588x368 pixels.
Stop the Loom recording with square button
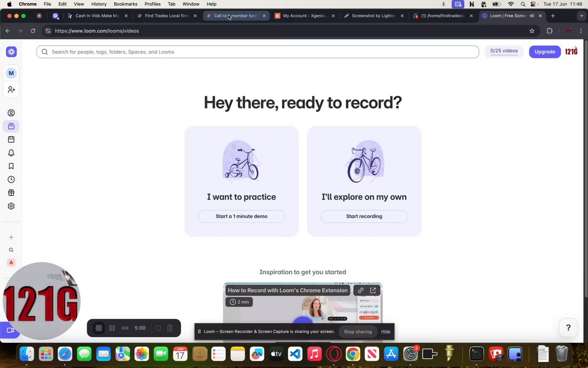99,328
